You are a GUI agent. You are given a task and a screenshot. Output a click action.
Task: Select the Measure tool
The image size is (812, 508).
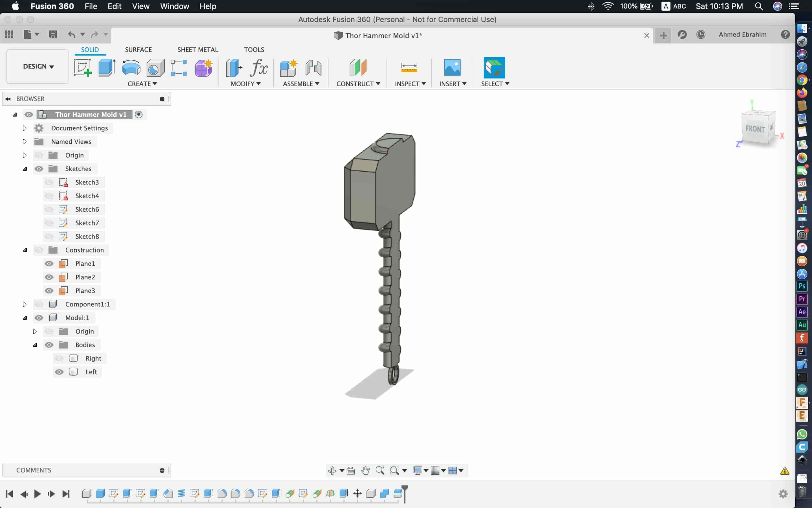click(409, 67)
